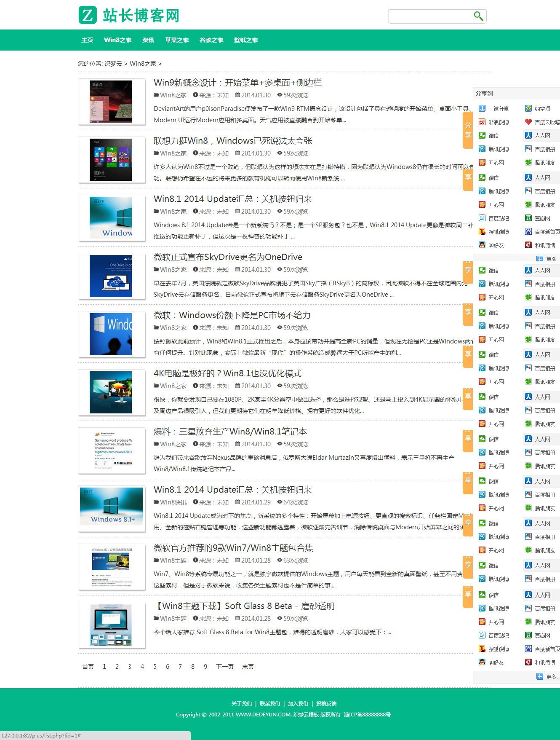Click folder icon before Win8快讯 category
The height and width of the screenshot is (740, 560).
(156, 502)
